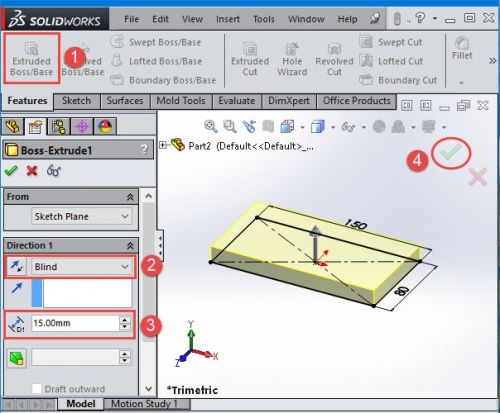
Task: Click the Extruded Boss/Base tool
Action: point(31,59)
